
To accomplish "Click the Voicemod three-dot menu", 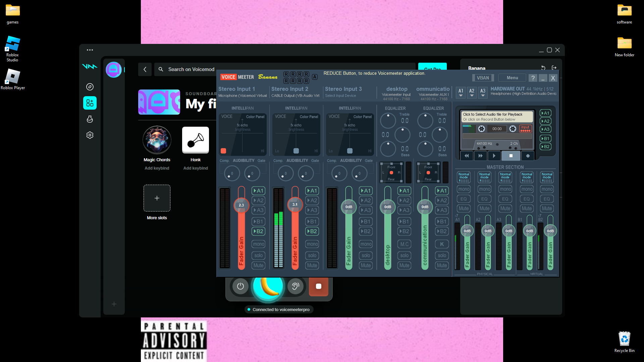I will point(90,50).
